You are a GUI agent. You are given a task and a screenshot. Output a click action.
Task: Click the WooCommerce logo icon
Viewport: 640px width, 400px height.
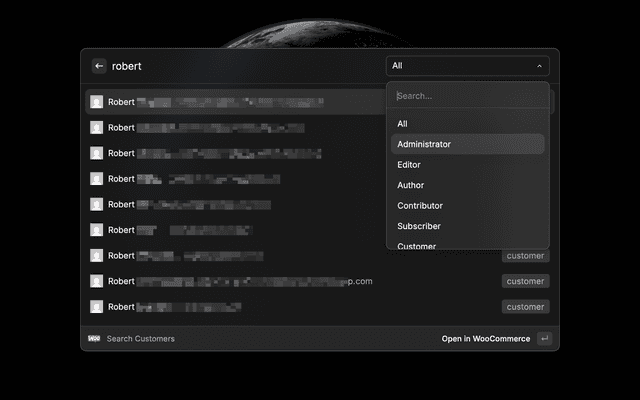[94, 339]
